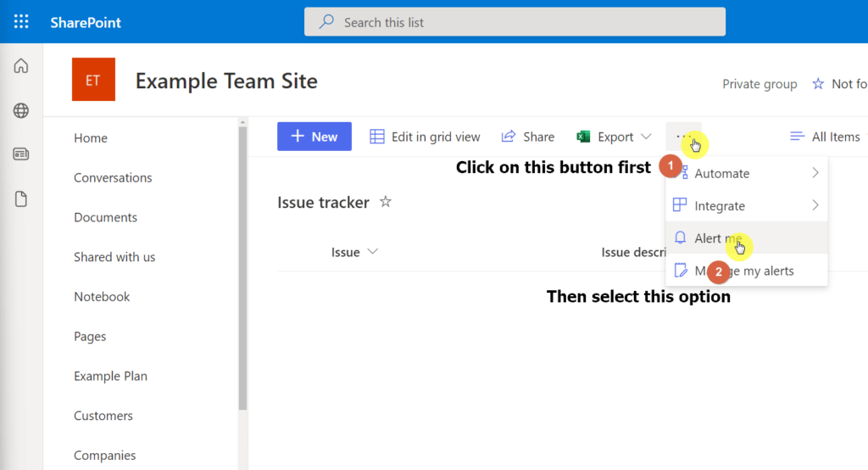The width and height of the screenshot is (868, 470).
Task: Open My files page icon
Action: [21, 199]
